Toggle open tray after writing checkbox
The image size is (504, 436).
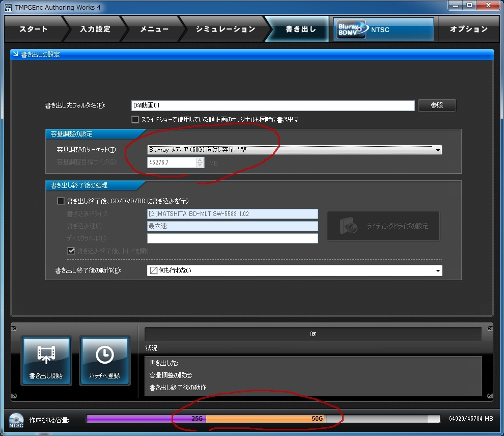(x=71, y=251)
